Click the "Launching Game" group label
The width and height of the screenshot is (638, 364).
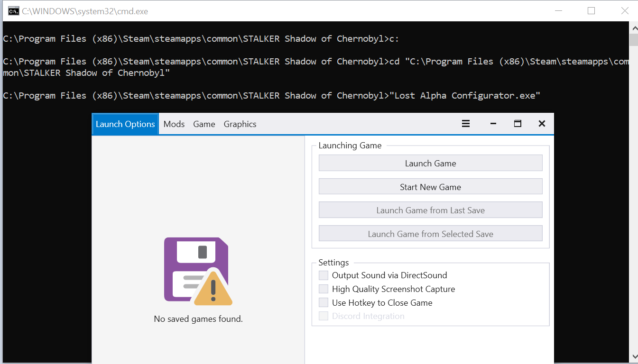click(350, 146)
